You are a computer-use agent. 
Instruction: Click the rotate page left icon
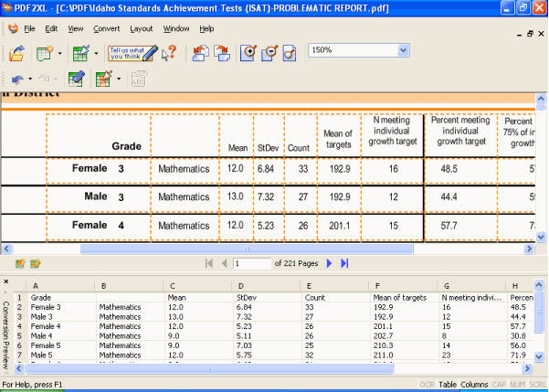pos(202,53)
